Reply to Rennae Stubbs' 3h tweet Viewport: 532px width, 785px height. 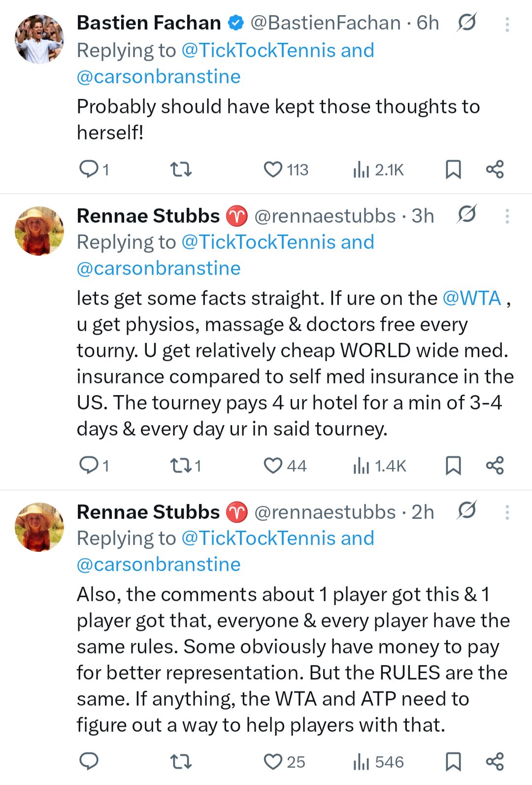[89, 465]
